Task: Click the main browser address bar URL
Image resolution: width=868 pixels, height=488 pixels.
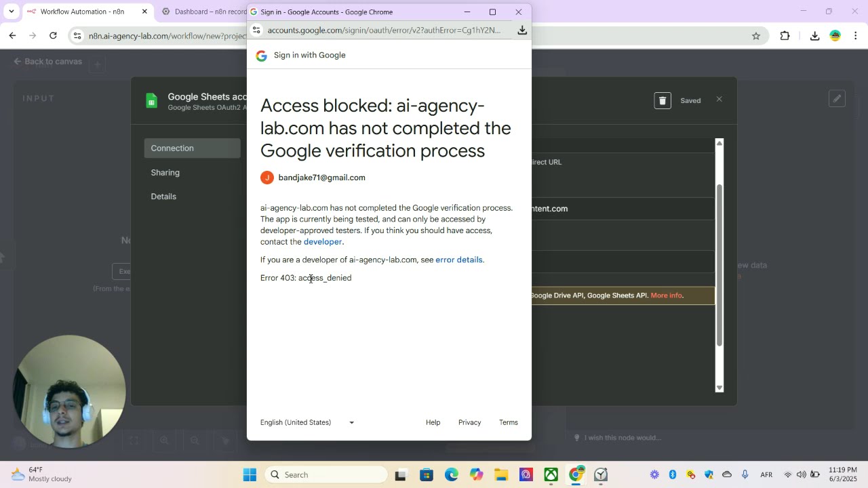Action: tap(167, 36)
